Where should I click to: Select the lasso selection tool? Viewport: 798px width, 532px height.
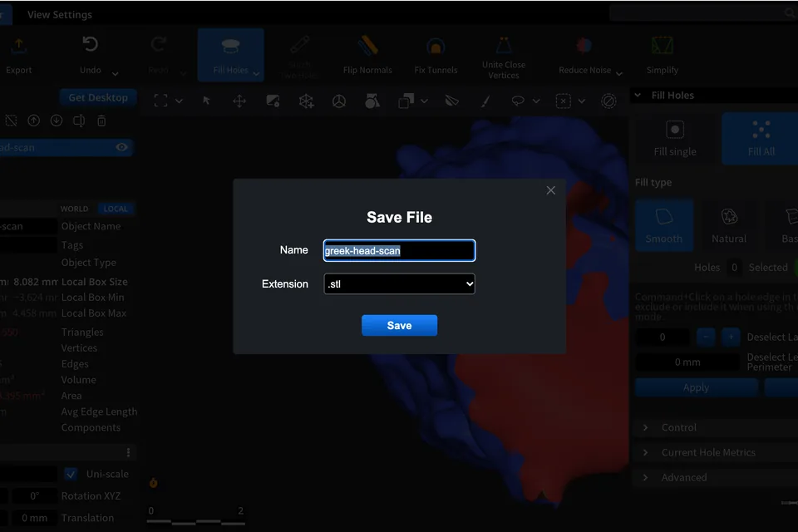[518, 101]
